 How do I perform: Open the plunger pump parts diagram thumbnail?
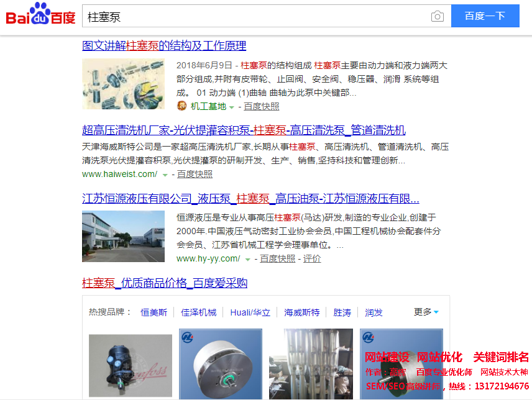[x=123, y=84]
